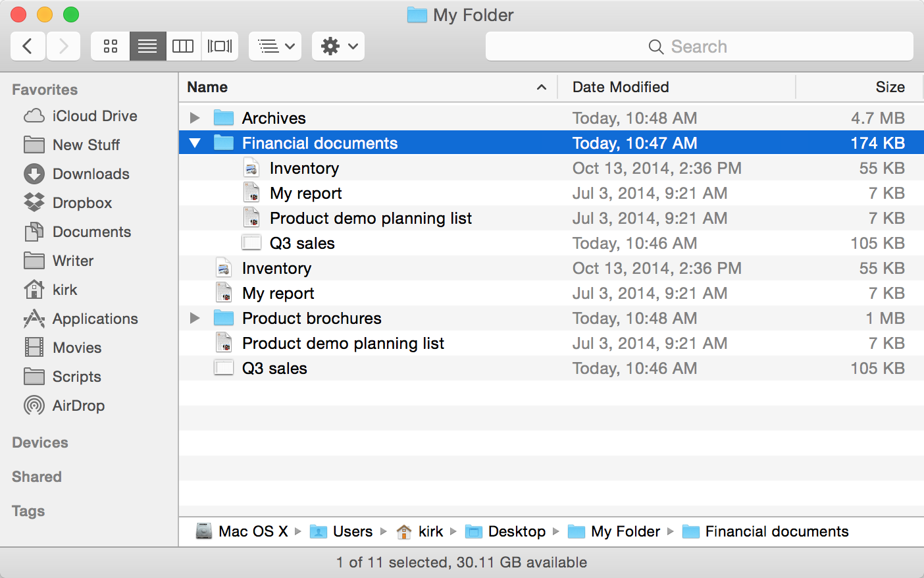Click the 1 MB size of Product brochures

885,318
